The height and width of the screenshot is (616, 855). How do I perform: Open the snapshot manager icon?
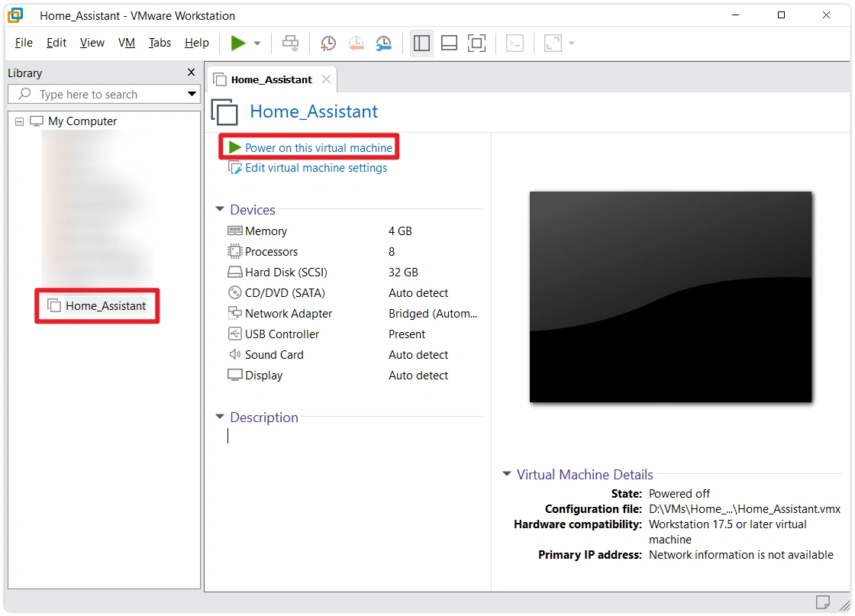384,43
